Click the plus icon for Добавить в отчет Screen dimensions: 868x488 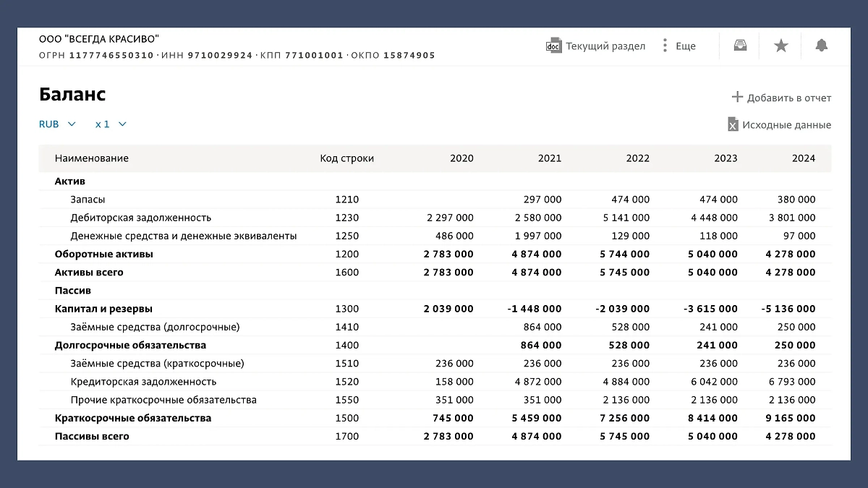point(737,97)
